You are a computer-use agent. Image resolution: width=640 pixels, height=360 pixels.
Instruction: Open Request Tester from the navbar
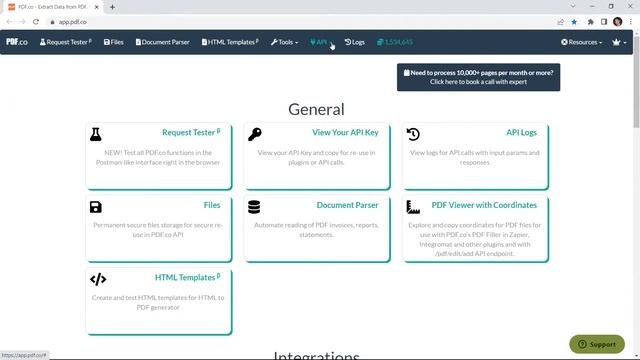[65, 42]
